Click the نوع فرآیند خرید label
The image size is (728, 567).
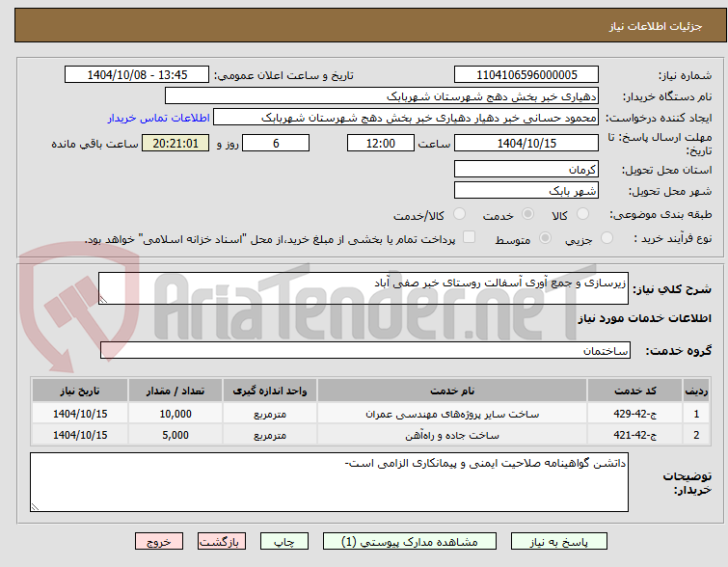point(673,239)
